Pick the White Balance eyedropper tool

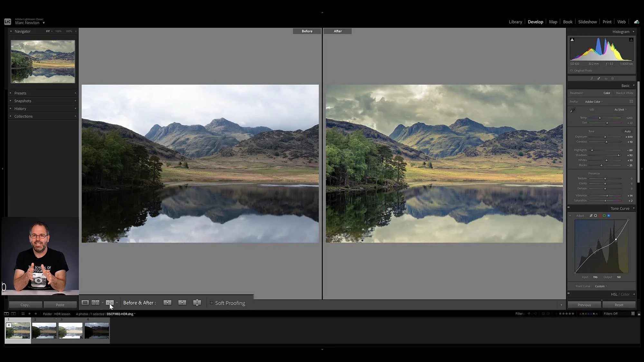(573, 110)
